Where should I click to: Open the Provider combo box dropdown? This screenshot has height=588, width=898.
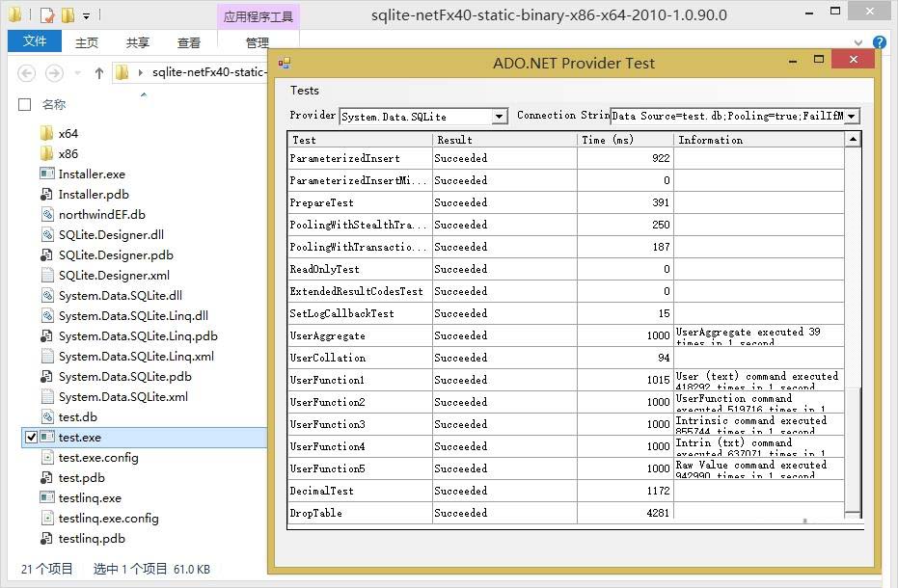[x=500, y=117]
